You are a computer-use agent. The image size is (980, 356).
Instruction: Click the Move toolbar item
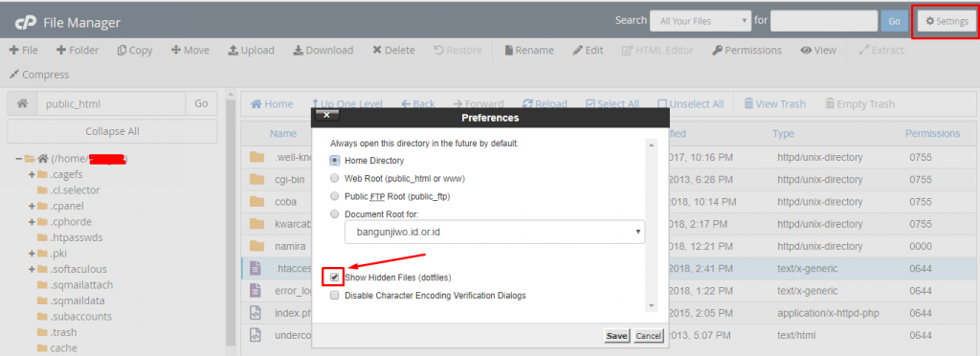click(190, 50)
